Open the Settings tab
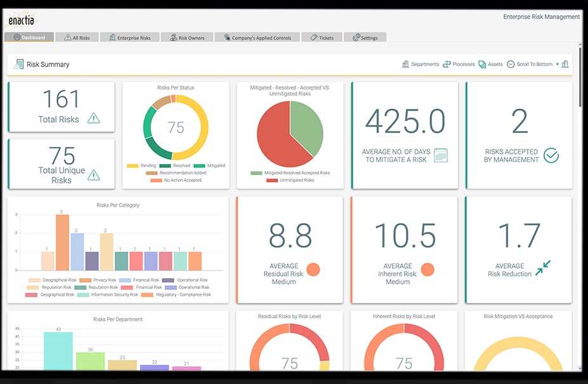This screenshot has height=384, width=588. point(365,37)
